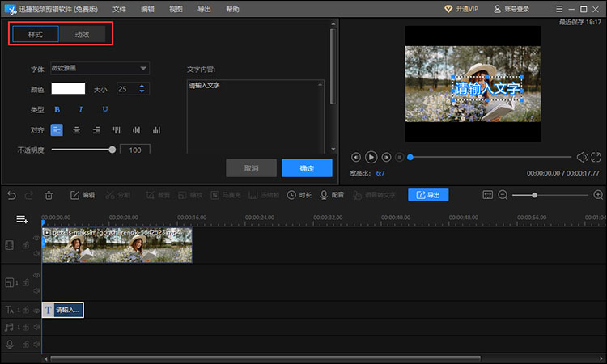Open the 文件 file menu
Image resolution: width=607 pixels, height=364 pixels.
click(119, 9)
